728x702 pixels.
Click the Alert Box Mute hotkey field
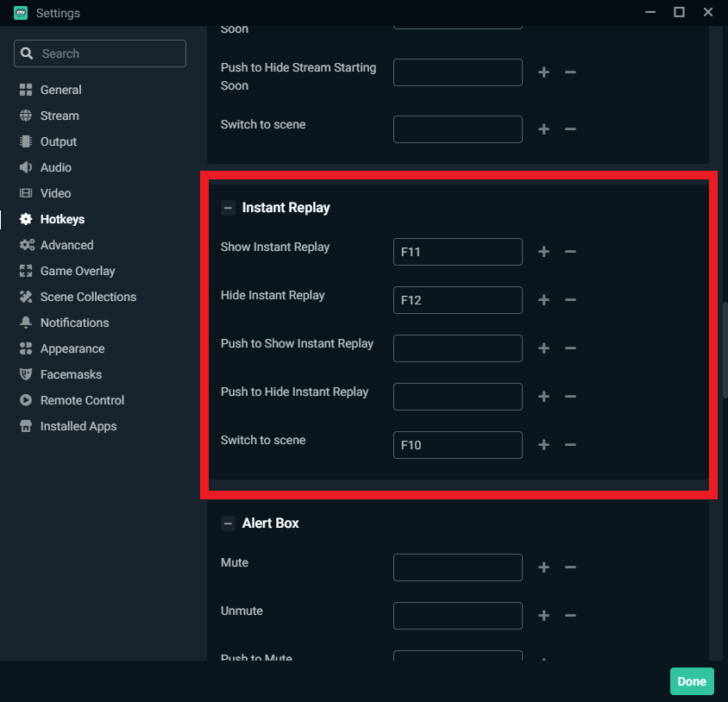(x=457, y=567)
